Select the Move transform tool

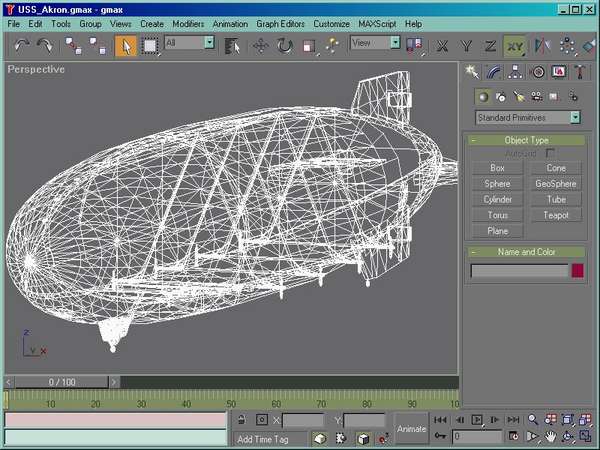(262, 45)
